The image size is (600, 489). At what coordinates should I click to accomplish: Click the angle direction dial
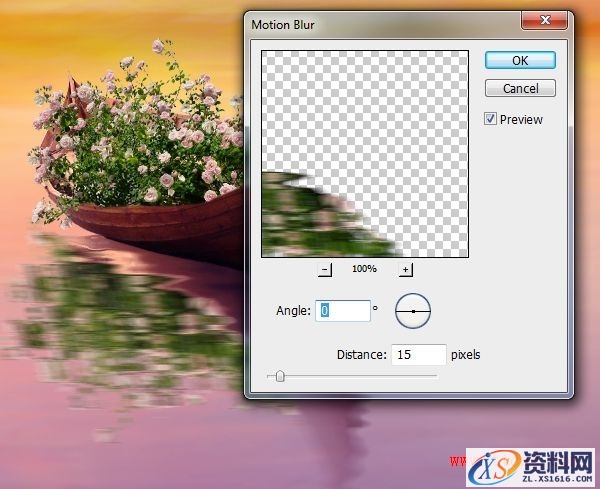(x=412, y=312)
